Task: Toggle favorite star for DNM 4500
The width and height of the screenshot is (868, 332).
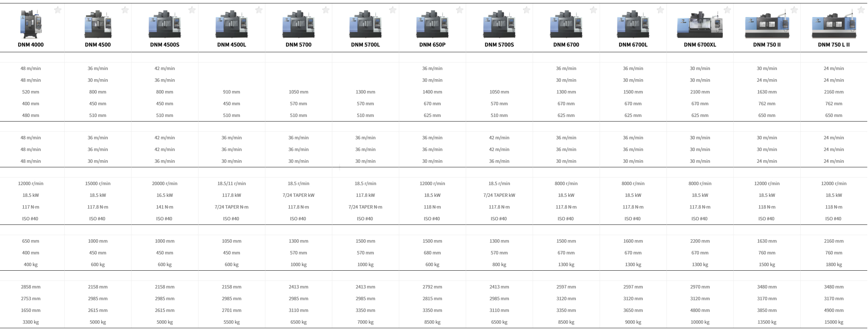Action: 125,10
